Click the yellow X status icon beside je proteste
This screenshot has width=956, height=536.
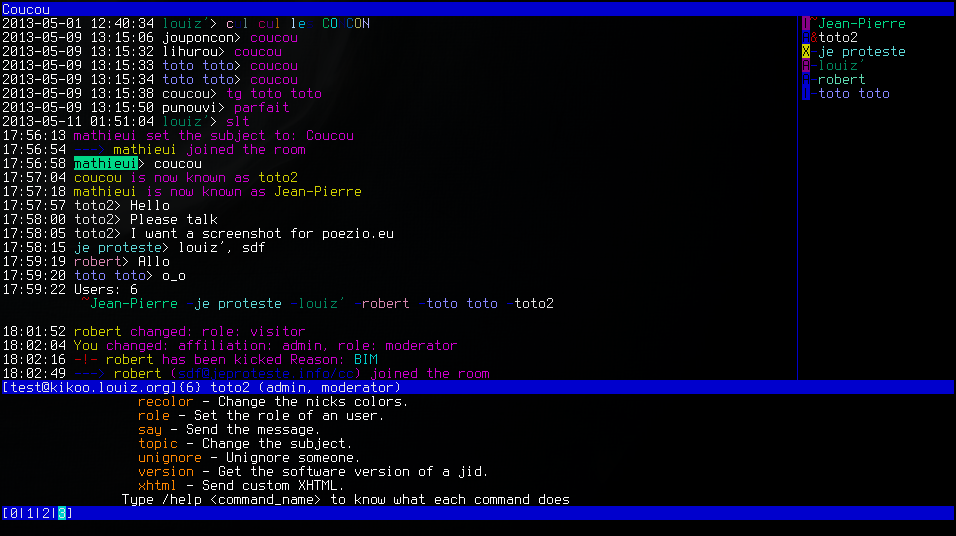coord(805,51)
